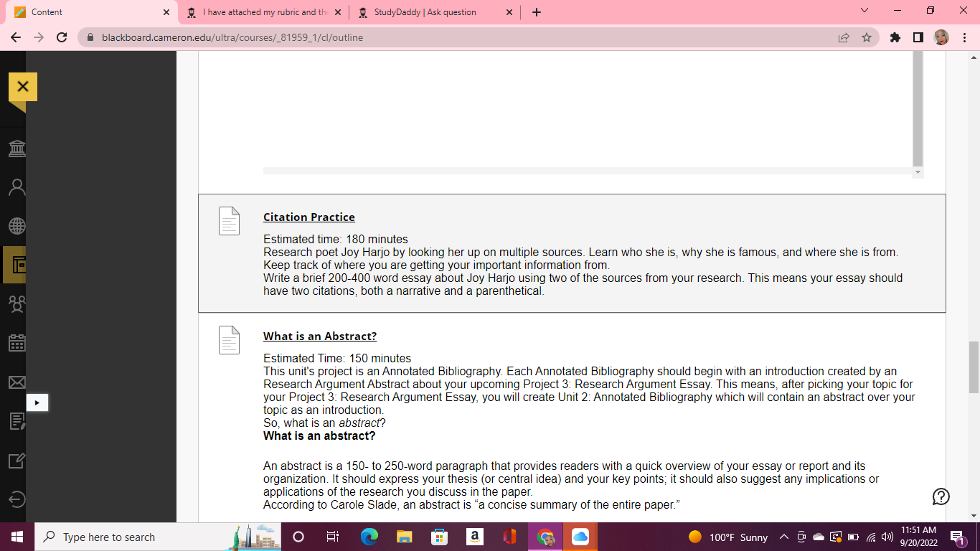Expand the side panel using the arrow tab
980x551 pixels.
(37, 402)
